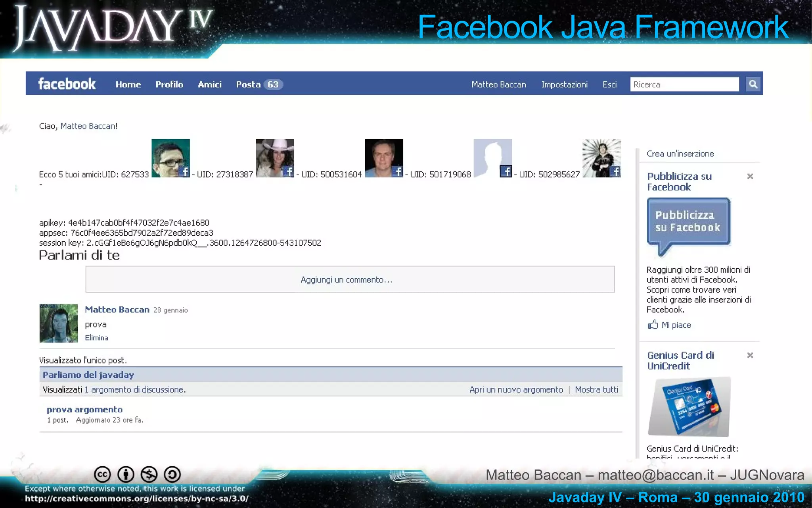
Task: Open friend photo for UID 627533
Action: [170, 158]
